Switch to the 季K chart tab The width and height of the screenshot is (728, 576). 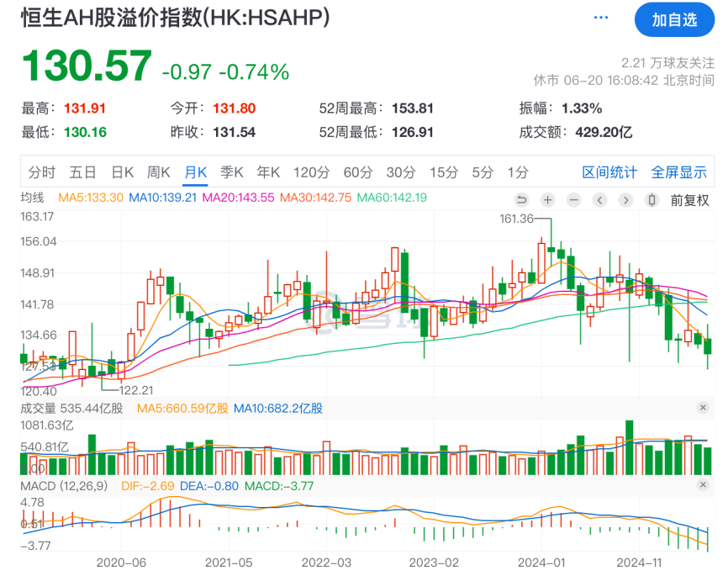(232, 172)
